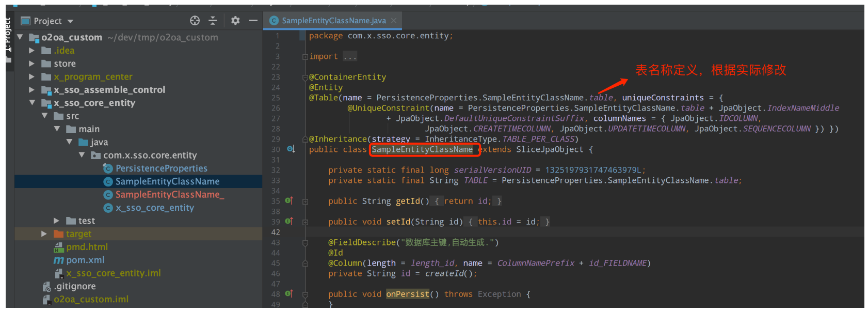Screen dimensions: 868x311
Task: Click the override gutter icon on line 48
Action: (x=289, y=294)
